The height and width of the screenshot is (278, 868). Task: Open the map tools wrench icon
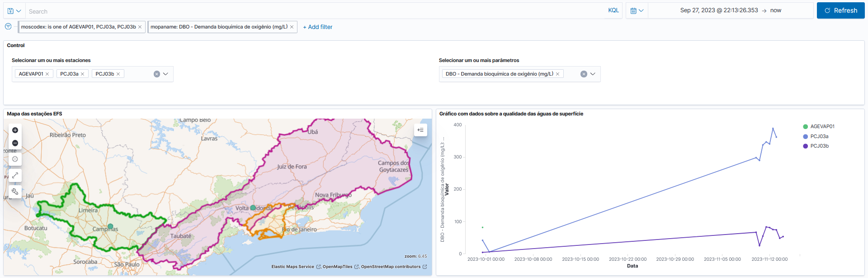(x=15, y=192)
